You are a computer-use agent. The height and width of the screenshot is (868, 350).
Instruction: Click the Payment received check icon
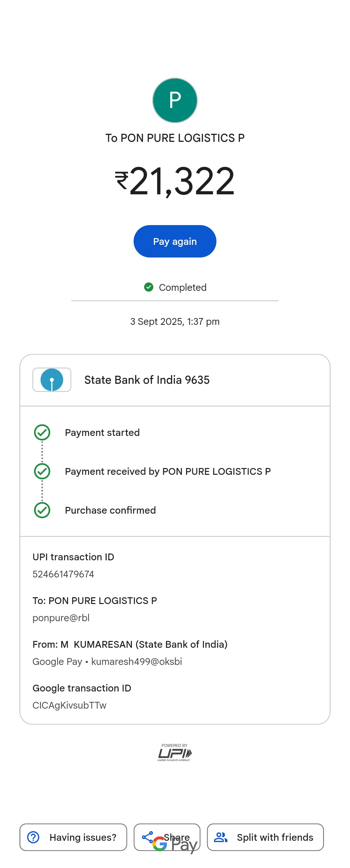click(x=42, y=471)
